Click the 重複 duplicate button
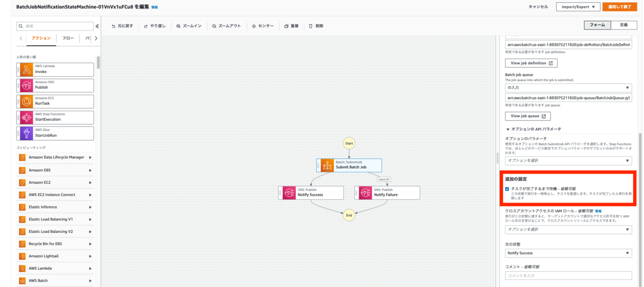Screen dimensions: 644x287 (x=291, y=26)
